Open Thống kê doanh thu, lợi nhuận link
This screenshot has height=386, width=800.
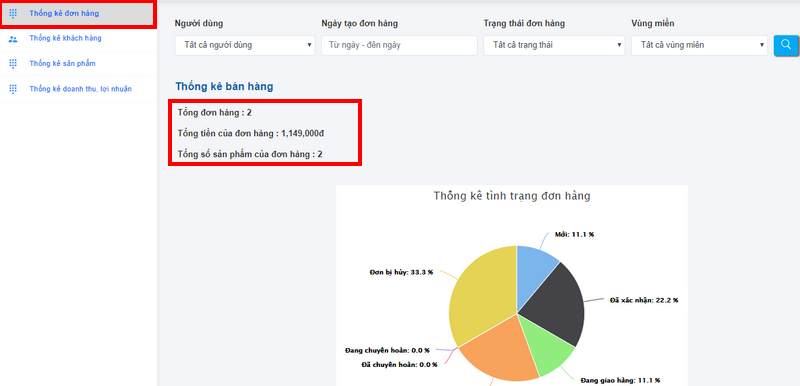pos(81,89)
